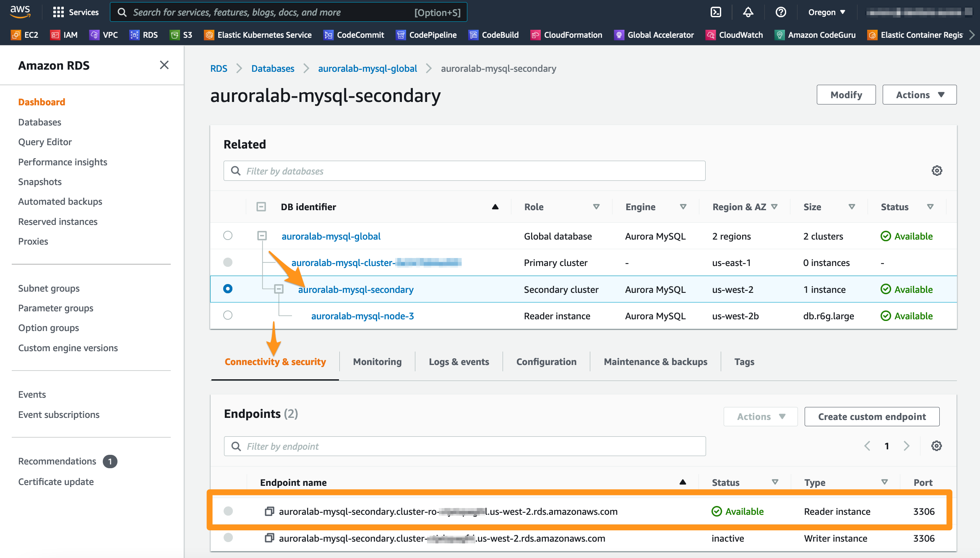Open the S3 shortcut
This screenshot has width=980, height=558.
click(x=181, y=35)
